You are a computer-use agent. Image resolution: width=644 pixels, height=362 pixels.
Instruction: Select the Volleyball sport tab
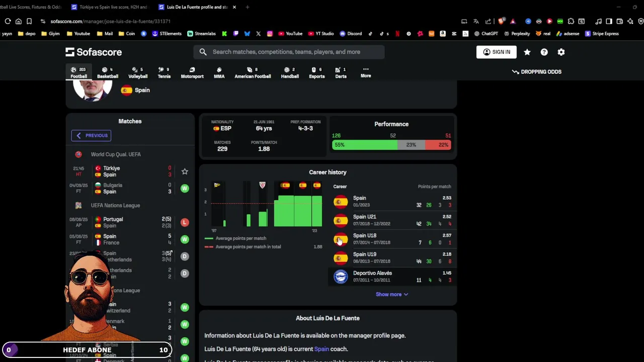(138, 73)
